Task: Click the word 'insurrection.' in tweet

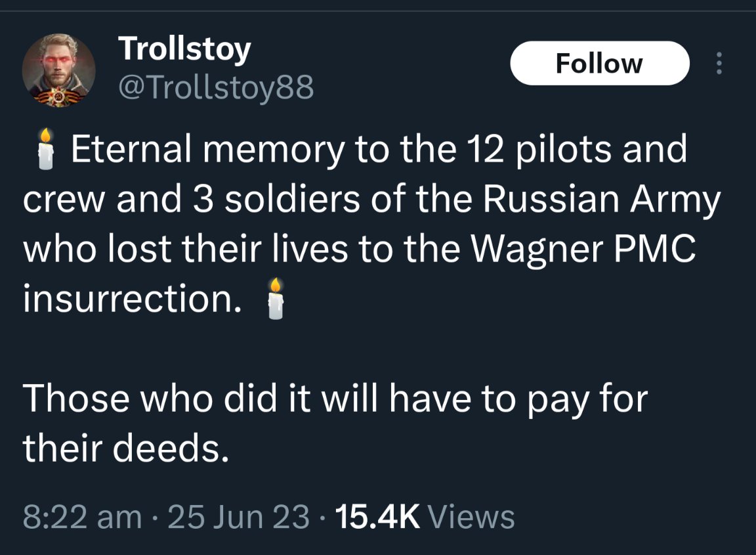Action: [x=132, y=299]
